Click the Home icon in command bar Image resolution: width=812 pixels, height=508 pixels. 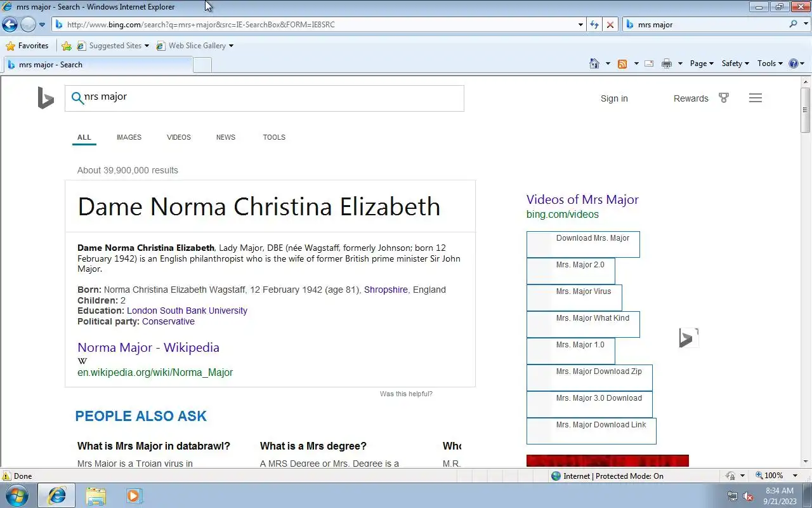click(x=594, y=63)
